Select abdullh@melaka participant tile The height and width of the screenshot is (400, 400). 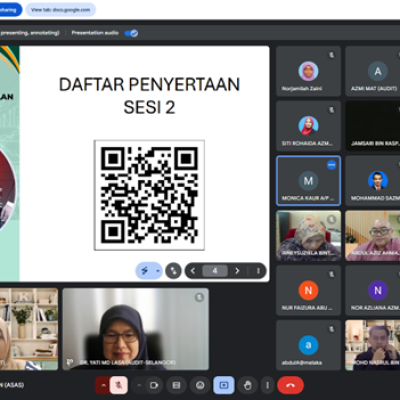309,345
